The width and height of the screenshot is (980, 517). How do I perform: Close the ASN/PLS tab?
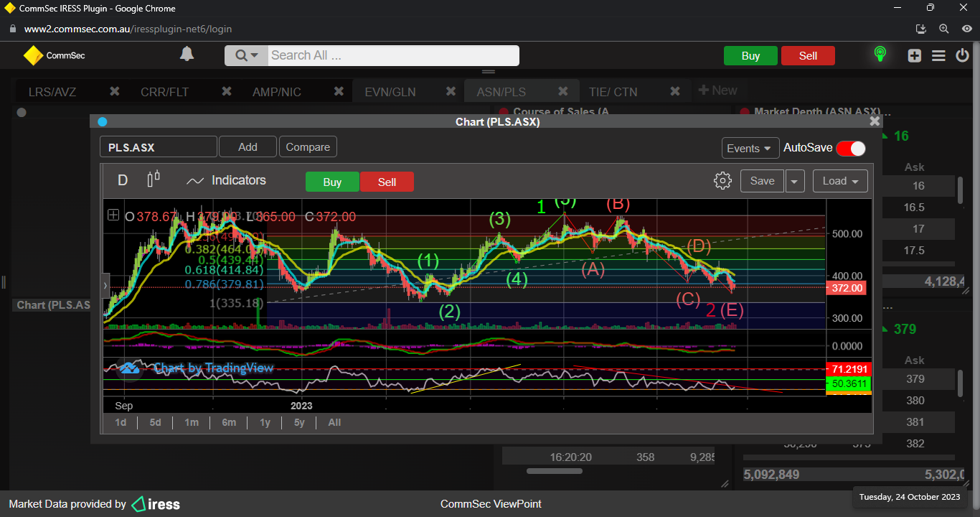pos(563,91)
